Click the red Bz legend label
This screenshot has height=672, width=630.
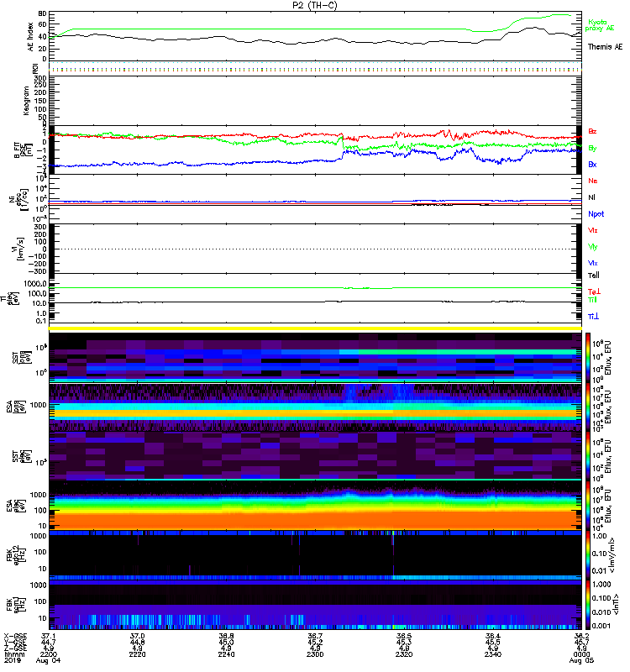pos(592,131)
